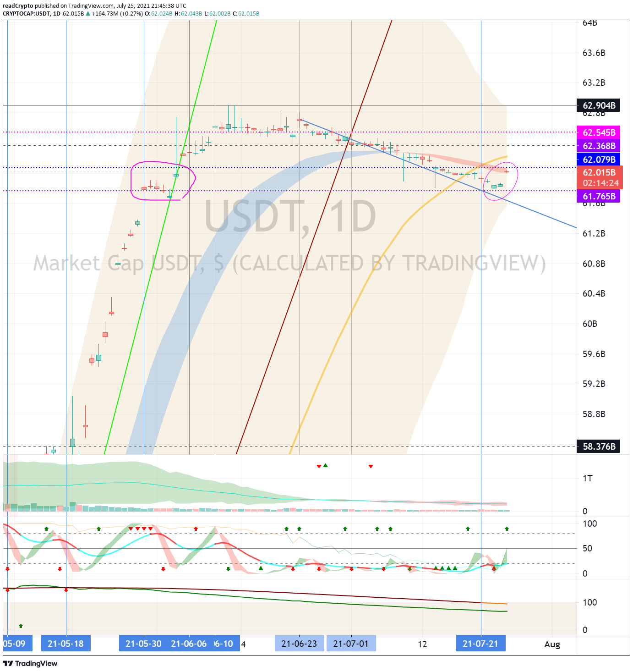Click the 50 level on oscillator axis
Screen dimensions: 633x672
[x=587, y=548]
